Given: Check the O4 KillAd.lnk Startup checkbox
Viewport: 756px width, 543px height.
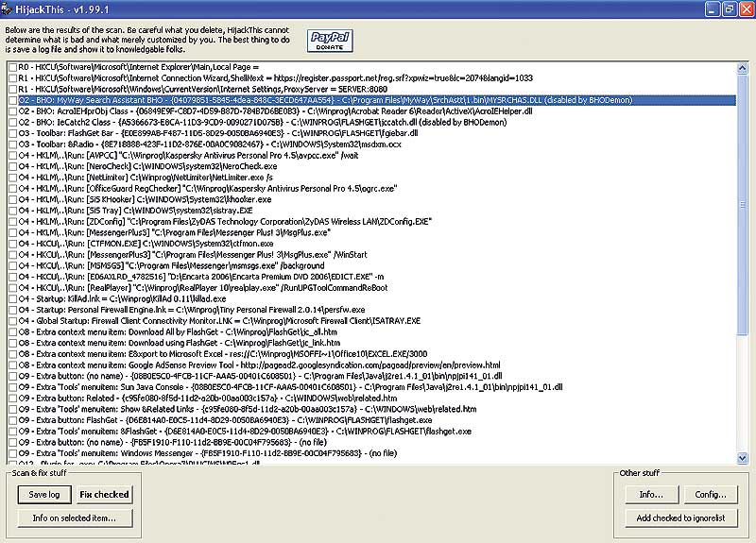Looking at the screenshot, I should (12, 299).
